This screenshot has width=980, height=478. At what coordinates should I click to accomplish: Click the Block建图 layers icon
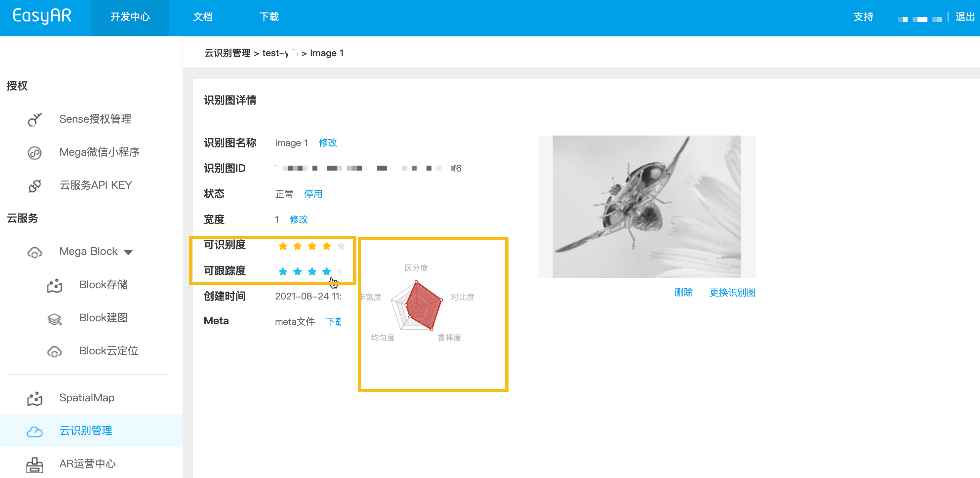click(55, 318)
